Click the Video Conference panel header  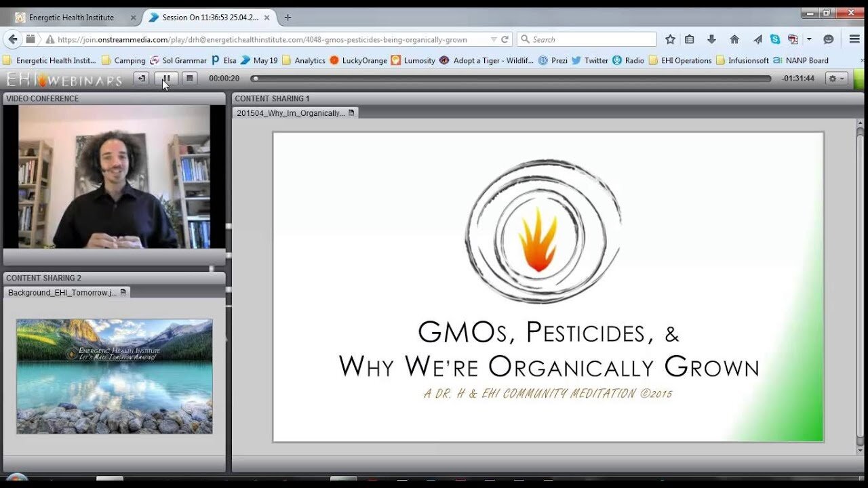click(114, 98)
